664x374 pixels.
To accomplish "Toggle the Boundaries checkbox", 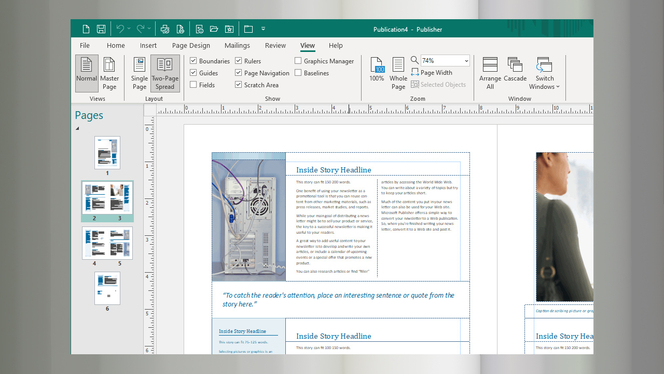I will tap(193, 61).
